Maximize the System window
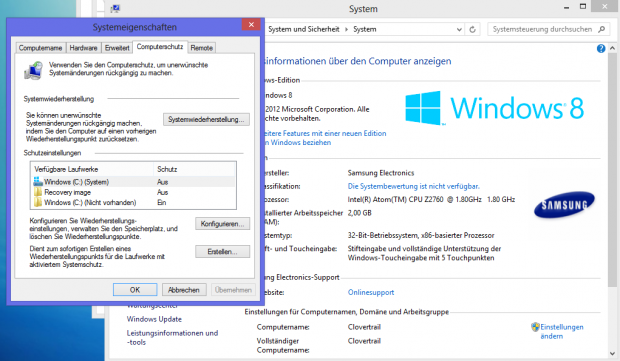 (583, 6)
